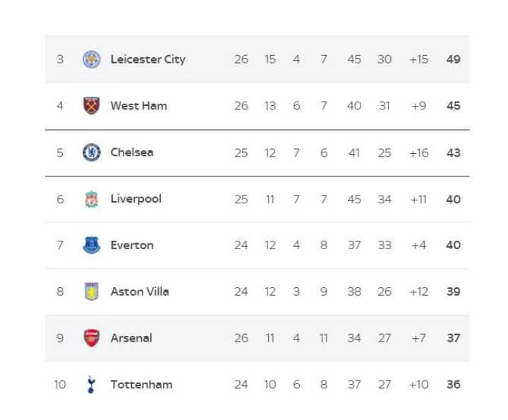The height and width of the screenshot is (420, 508).
Task: Click the Liverpool club crest
Action: [x=92, y=199]
